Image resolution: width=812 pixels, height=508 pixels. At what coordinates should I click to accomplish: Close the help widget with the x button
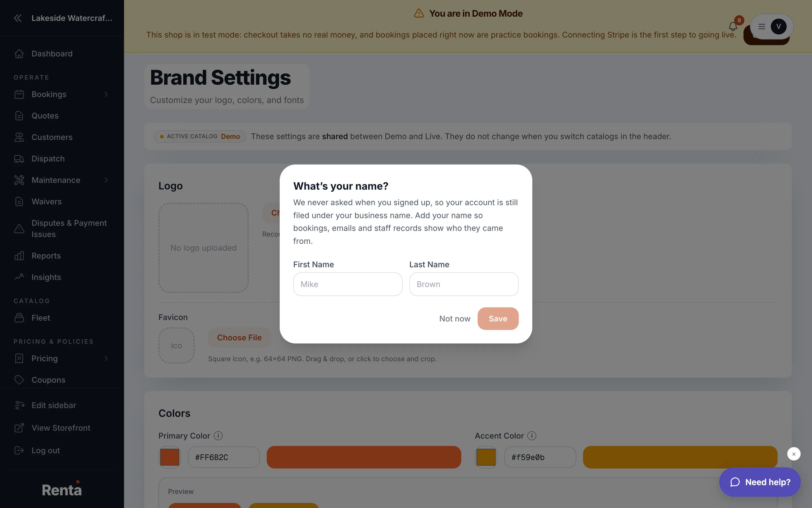(x=794, y=454)
